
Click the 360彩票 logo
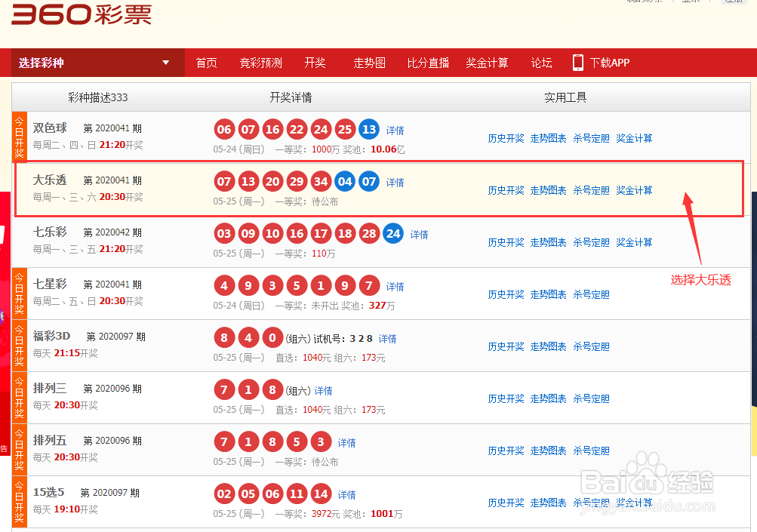tap(82, 14)
